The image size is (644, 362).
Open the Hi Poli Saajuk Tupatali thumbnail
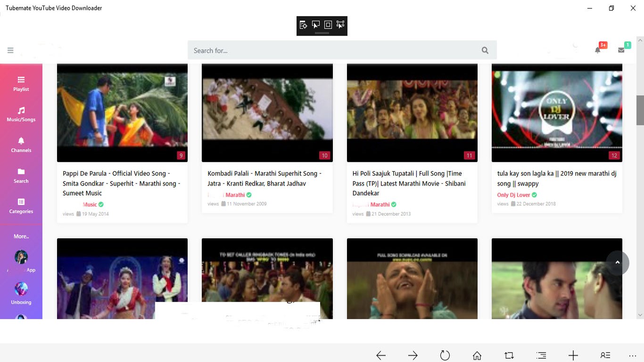click(412, 113)
